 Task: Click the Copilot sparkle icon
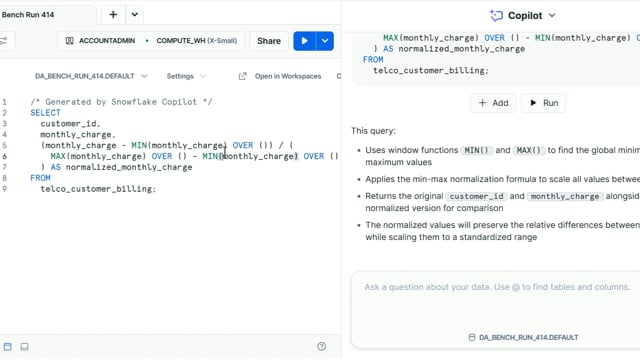point(496,16)
